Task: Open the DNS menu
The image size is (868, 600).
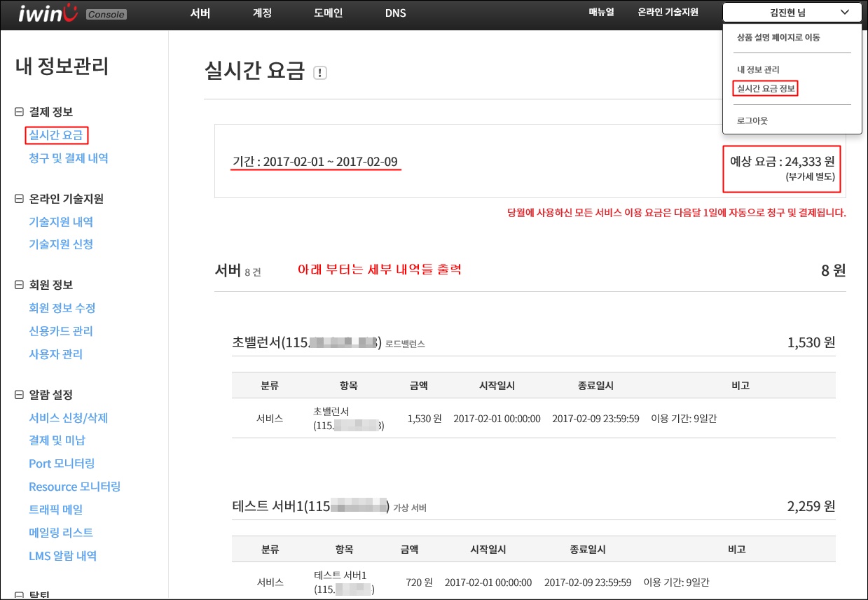Action: tap(395, 13)
